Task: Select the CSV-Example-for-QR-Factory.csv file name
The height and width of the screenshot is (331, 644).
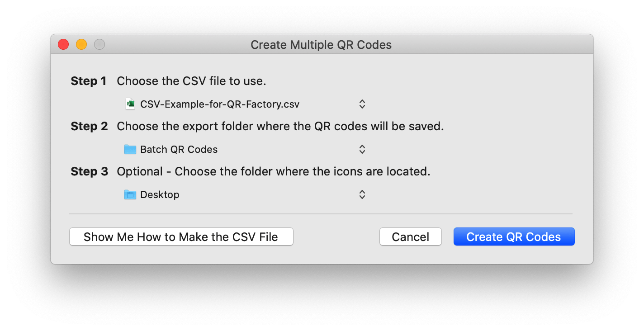Action: tap(220, 104)
